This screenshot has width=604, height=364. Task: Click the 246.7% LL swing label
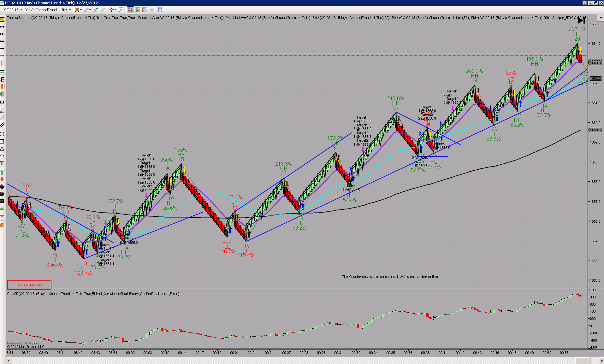[x=227, y=247]
